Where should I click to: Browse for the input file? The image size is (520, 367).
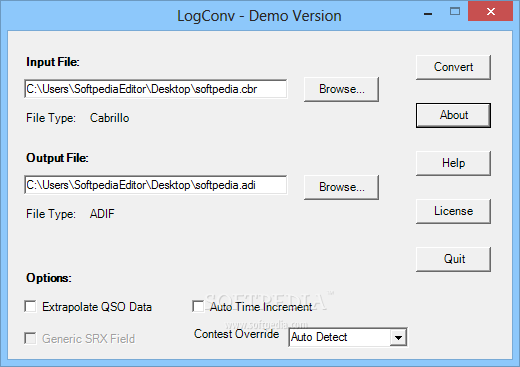point(341,89)
